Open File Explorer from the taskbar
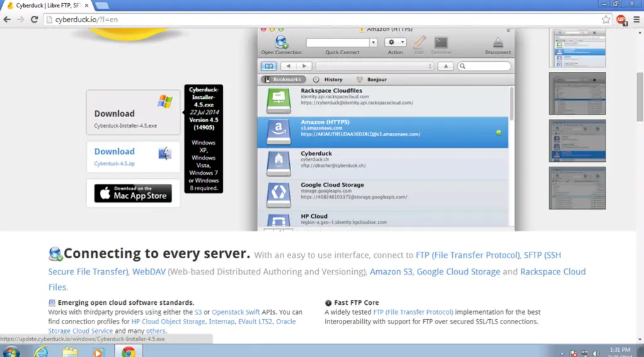Viewport: 644px width, 357px height. point(70,352)
